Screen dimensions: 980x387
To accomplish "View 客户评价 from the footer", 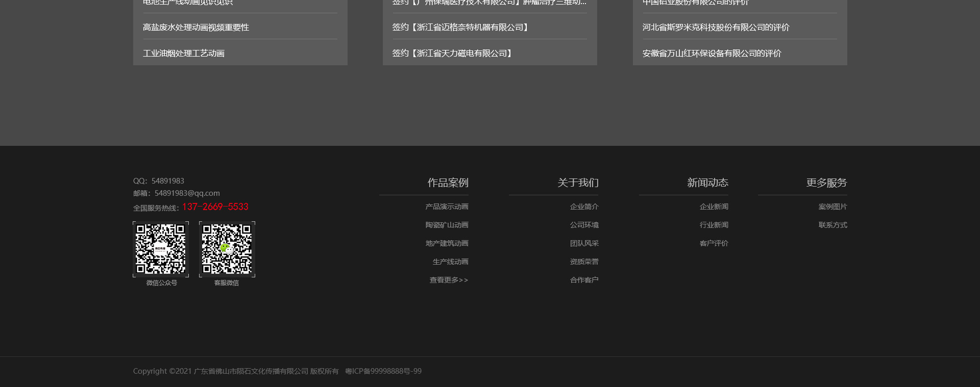I will (714, 243).
